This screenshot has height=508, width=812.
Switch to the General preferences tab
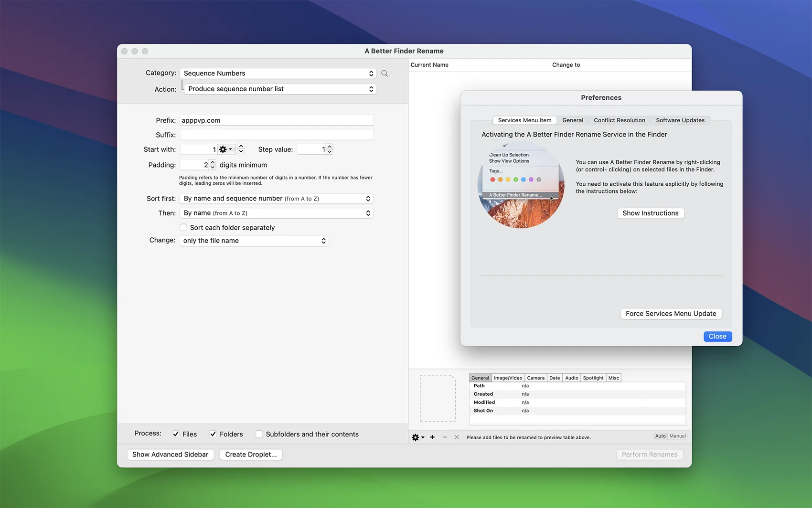[x=573, y=120]
